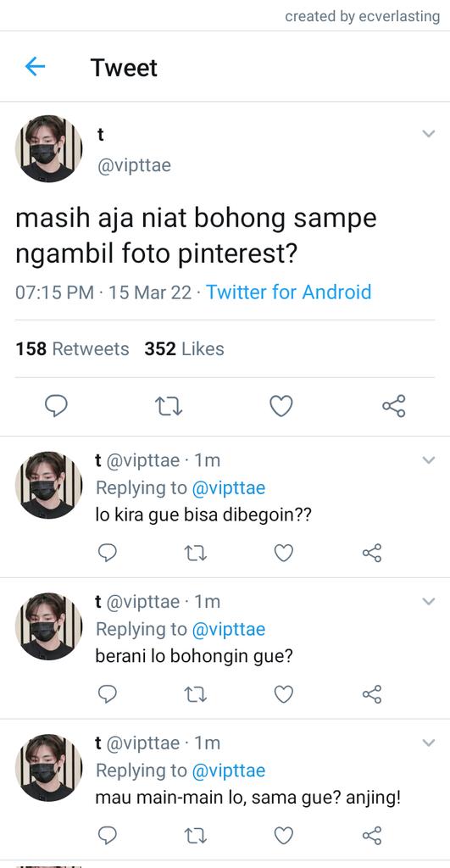The width and height of the screenshot is (450, 868).
Task: Open @vipttae mention in first reply
Action: point(229,487)
